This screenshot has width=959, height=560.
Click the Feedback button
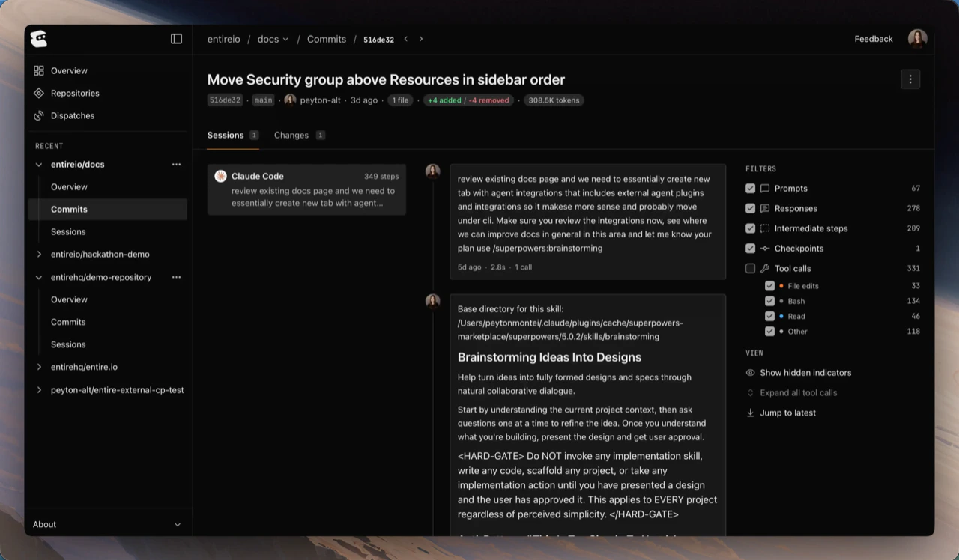[874, 39]
